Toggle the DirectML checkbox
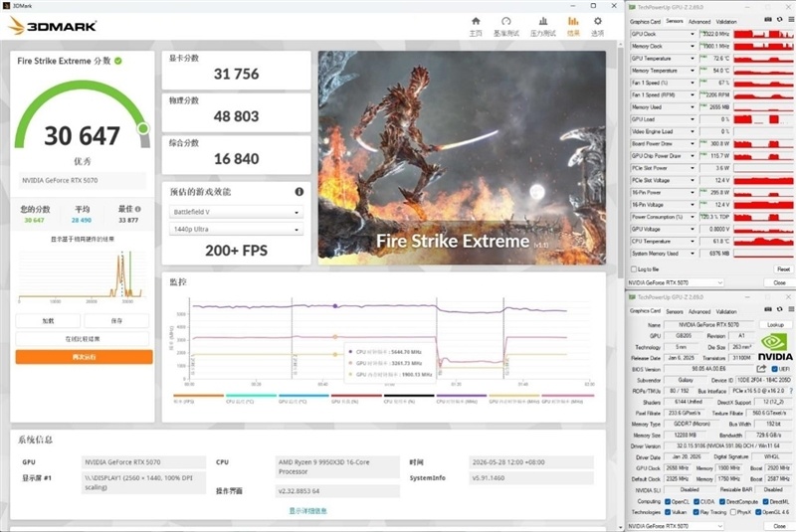 pyautogui.click(x=765, y=501)
